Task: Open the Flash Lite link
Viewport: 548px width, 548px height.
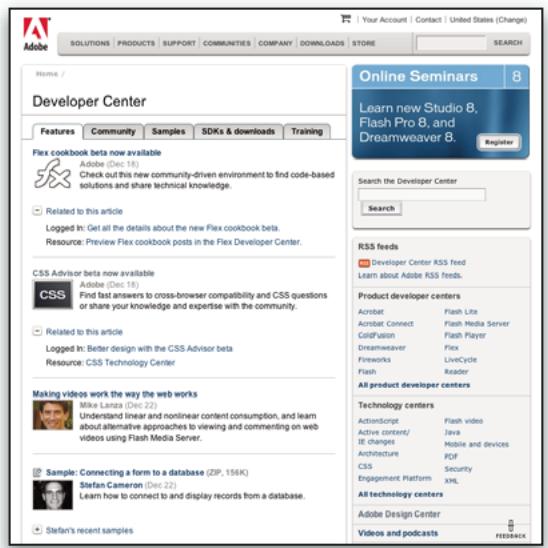Action: click(x=461, y=312)
